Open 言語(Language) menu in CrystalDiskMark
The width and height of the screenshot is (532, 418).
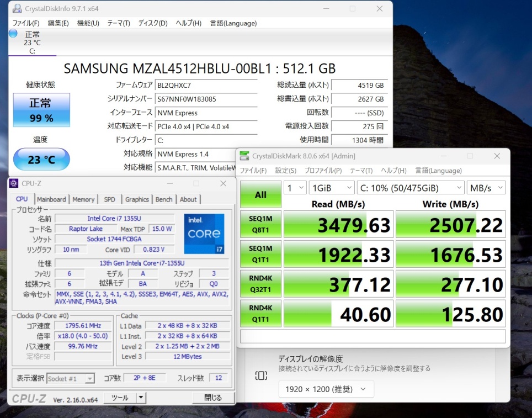[438, 171]
